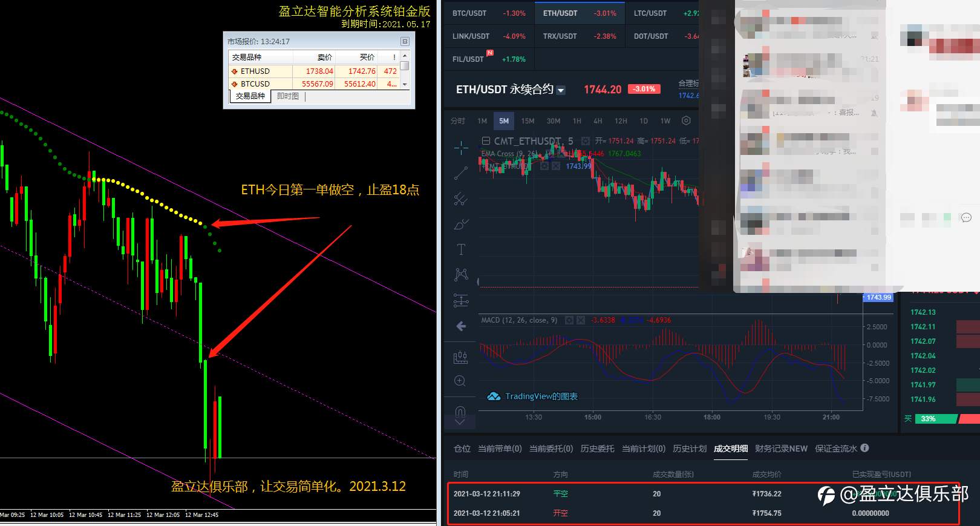
Task: Switch to LINK/USDT pair
Action: click(x=489, y=36)
